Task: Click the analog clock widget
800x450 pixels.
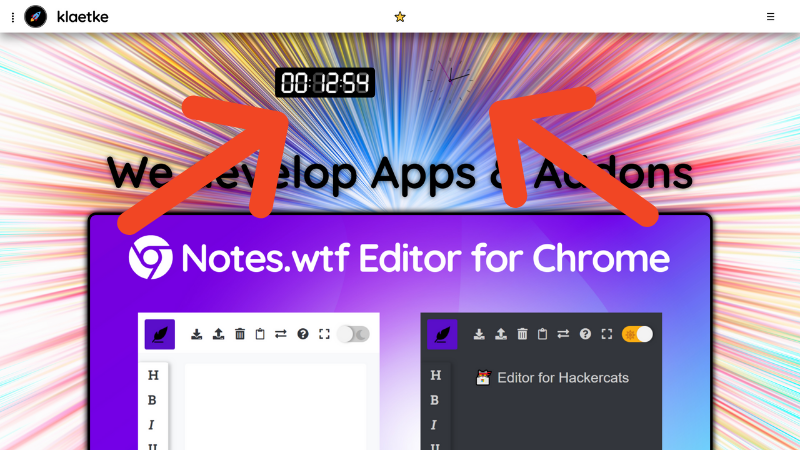Action: click(450, 80)
